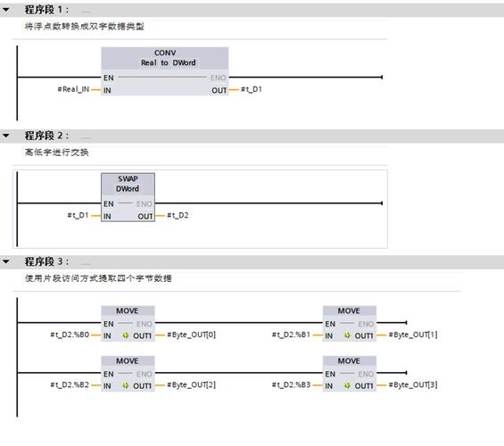Collapse 程序段 2 network
This screenshot has height=446, width=504.
coord(5,136)
